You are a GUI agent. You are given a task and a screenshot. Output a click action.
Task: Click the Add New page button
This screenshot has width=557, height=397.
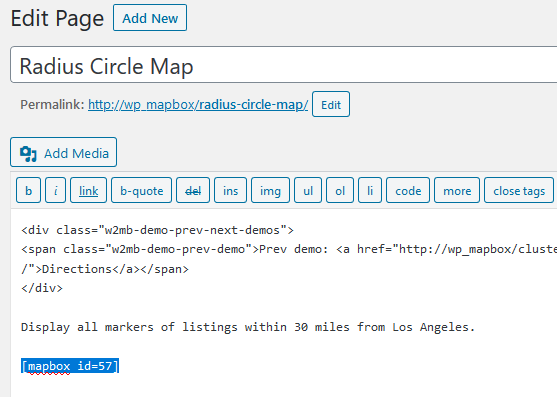pyautogui.click(x=150, y=18)
